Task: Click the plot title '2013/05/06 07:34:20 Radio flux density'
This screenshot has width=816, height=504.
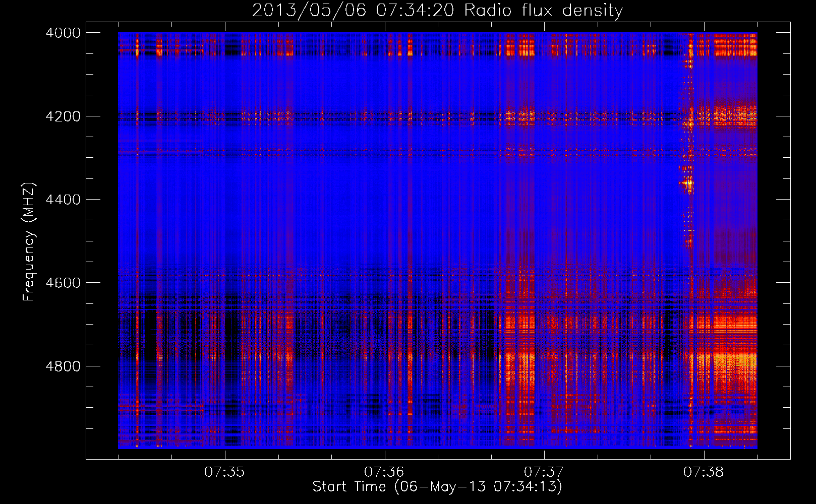Action: [437, 11]
